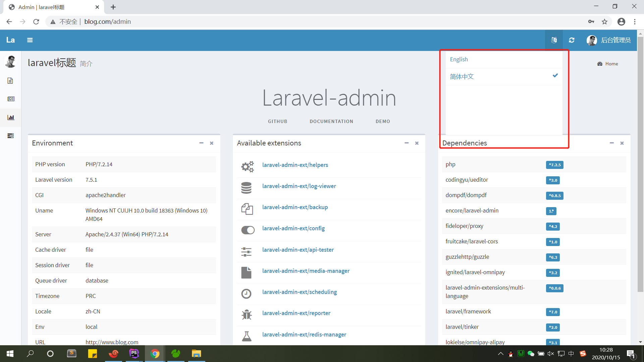Click the ^3.0 badge for codingyu/ueditor
Image resolution: width=644 pixels, height=362 pixels.
coord(553,180)
